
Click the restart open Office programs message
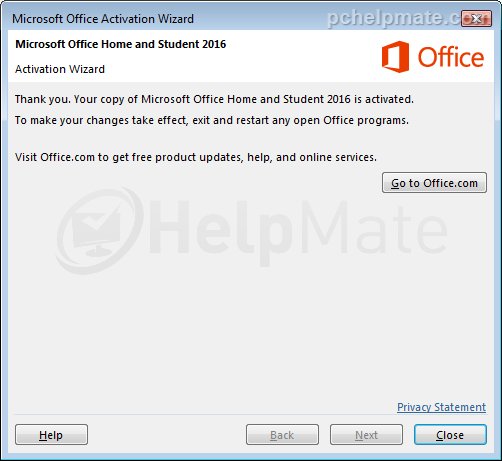click(x=212, y=120)
